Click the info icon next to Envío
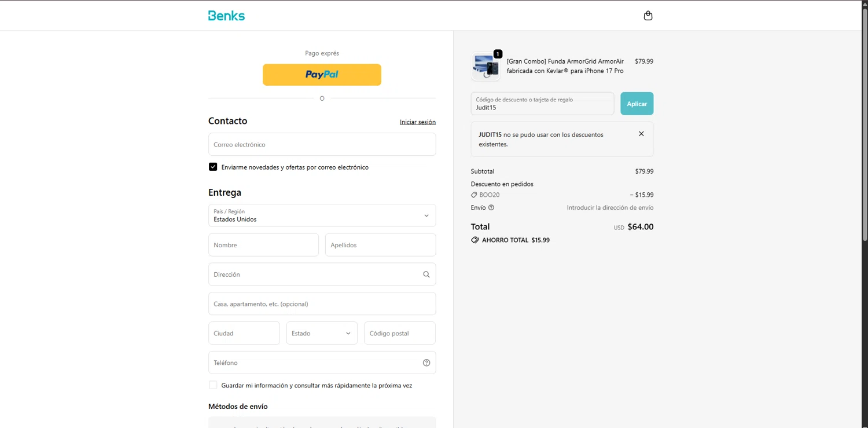 (x=491, y=207)
